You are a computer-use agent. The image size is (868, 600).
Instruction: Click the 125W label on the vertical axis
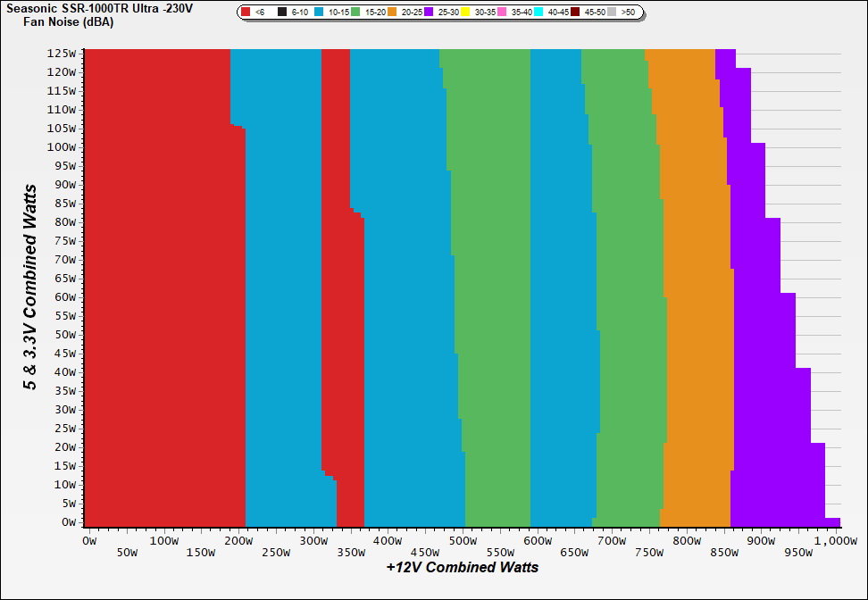pos(62,53)
